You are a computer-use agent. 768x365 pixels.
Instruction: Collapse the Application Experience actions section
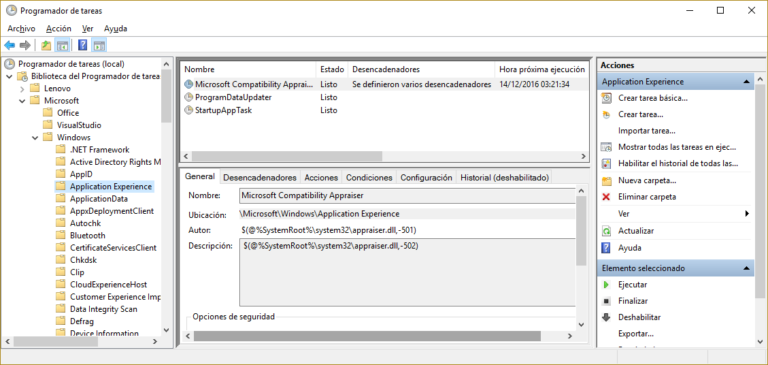[x=746, y=82]
